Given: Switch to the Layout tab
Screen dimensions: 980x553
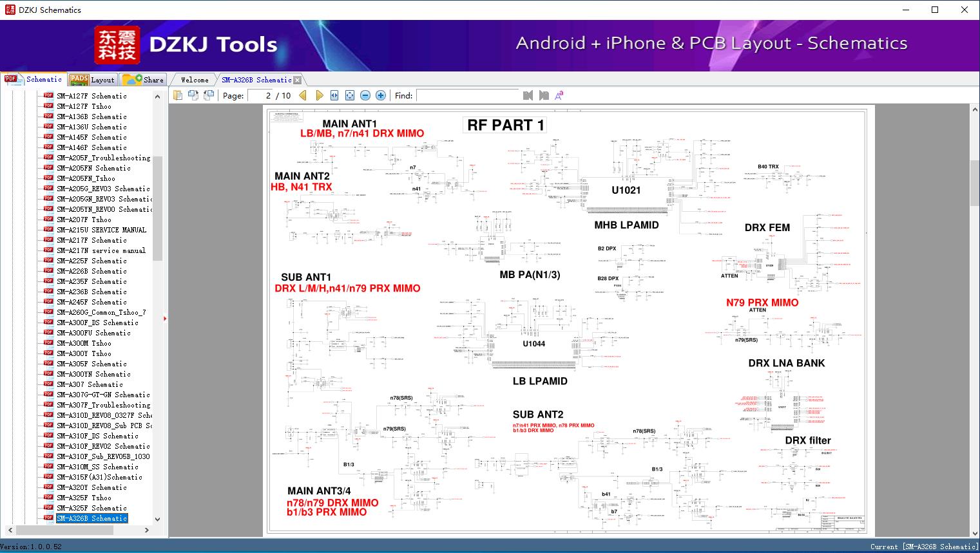Looking at the screenshot, I should [92, 80].
